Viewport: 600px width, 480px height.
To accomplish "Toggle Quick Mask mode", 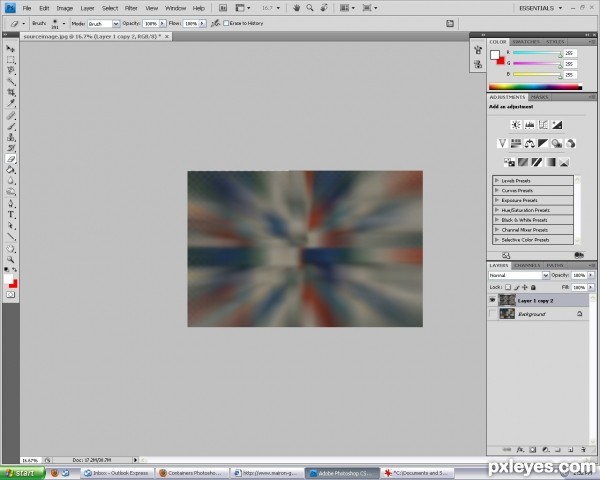I will click(11, 294).
